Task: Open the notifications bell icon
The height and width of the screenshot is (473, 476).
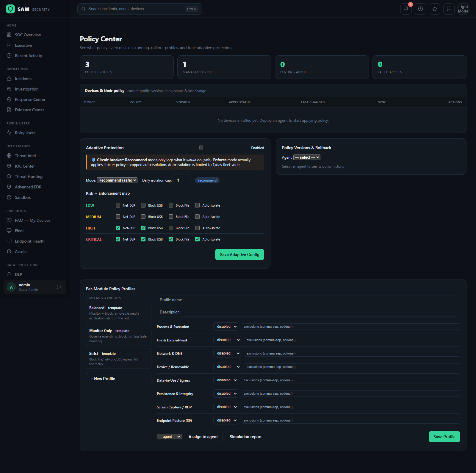Action: coord(406,9)
